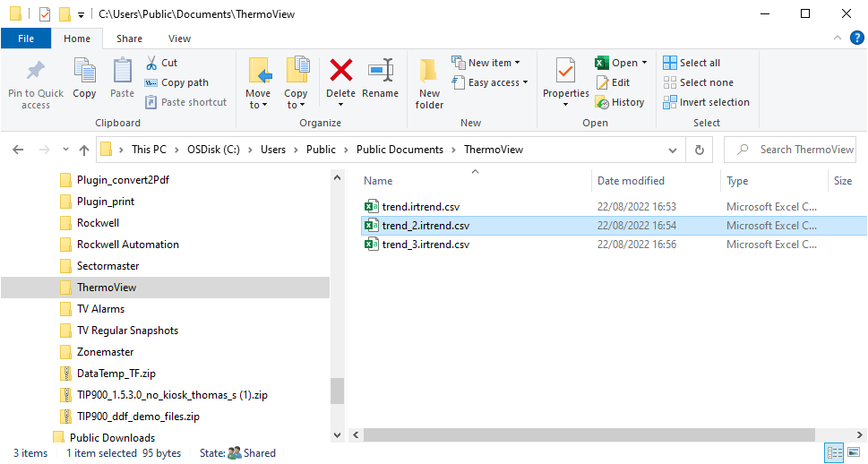Click the horizontal scrollbar in file list
Screen dimensions: 868x464
click(589, 434)
